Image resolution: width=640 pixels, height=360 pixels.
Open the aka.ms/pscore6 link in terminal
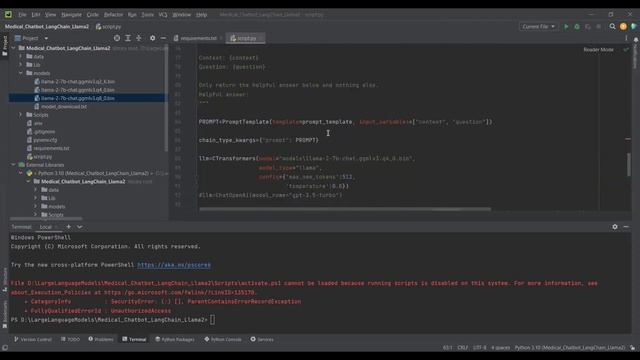click(x=174, y=265)
